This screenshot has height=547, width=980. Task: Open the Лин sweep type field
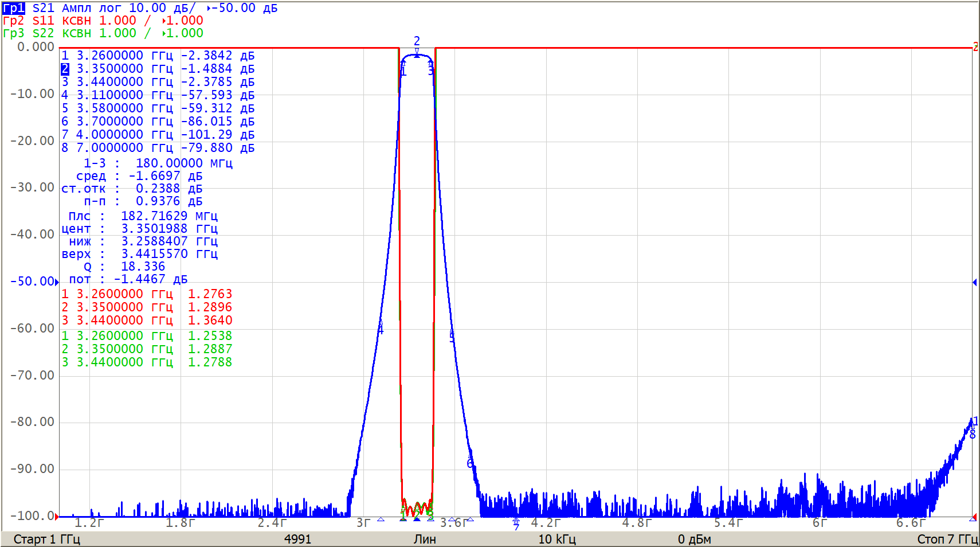[x=425, y=539]
